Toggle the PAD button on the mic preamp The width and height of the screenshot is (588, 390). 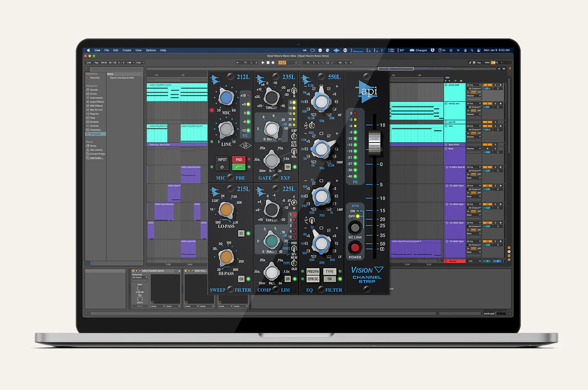click(238, 160)
